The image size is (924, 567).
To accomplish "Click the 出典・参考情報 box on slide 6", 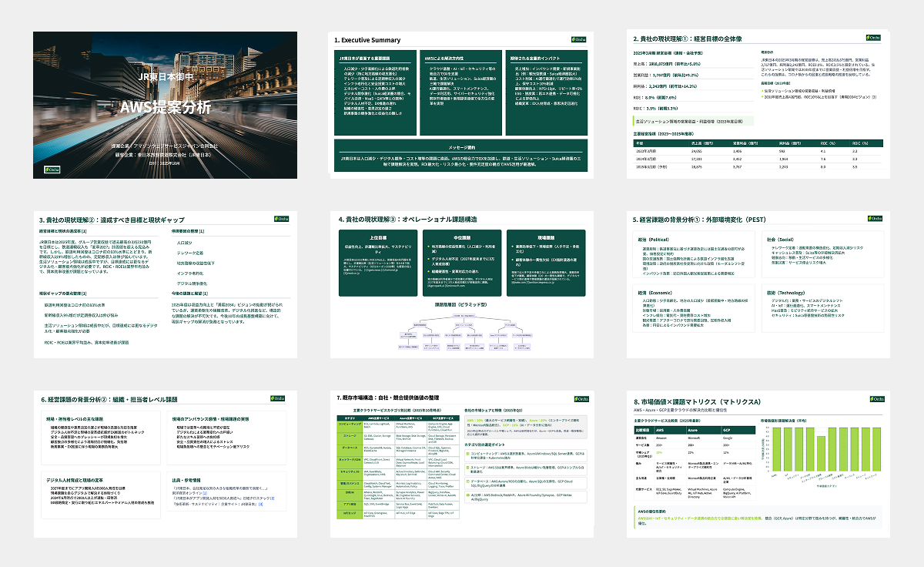I will pos(227,490).
